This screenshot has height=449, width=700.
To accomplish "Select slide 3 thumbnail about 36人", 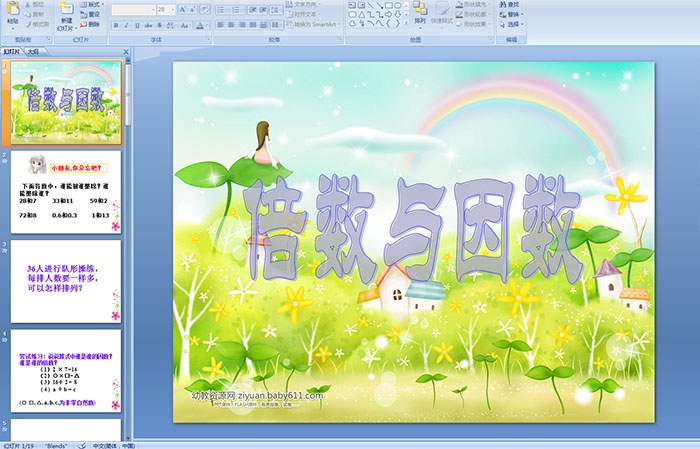I will 66,281.
